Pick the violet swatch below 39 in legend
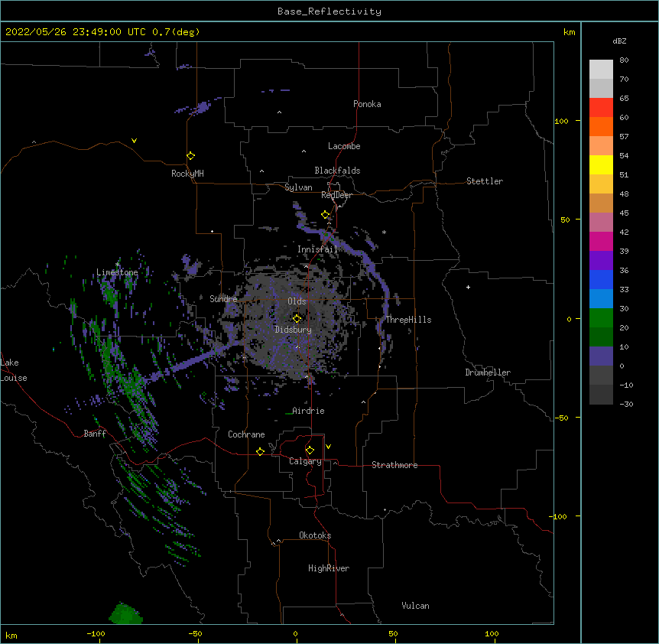 click(x=601, y=261)
